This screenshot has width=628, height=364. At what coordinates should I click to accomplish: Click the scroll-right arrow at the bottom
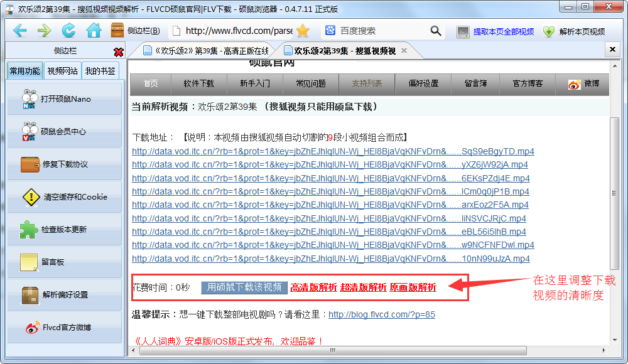[x=604, y=350]
